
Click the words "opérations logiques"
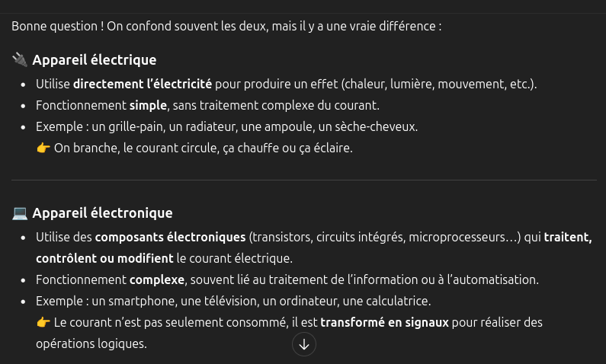click(x=91, y=343)
